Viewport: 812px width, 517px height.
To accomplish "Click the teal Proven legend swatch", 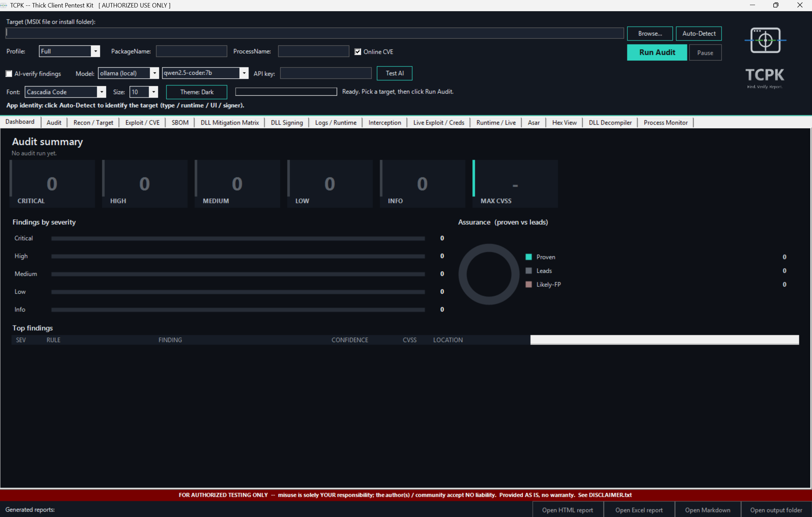I will [528, 257].
